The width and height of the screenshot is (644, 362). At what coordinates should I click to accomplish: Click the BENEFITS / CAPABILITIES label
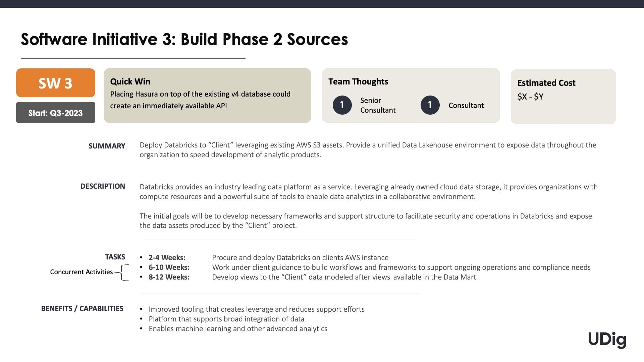pos(82,308)
